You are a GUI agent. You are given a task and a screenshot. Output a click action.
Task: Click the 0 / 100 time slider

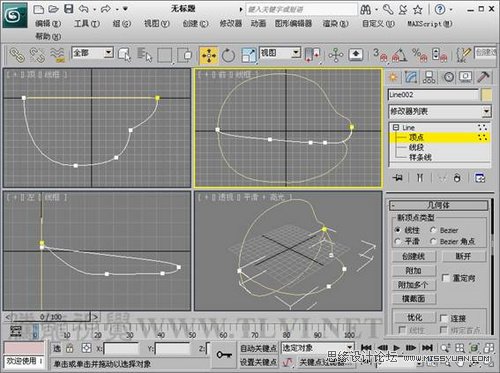(51, 317)
